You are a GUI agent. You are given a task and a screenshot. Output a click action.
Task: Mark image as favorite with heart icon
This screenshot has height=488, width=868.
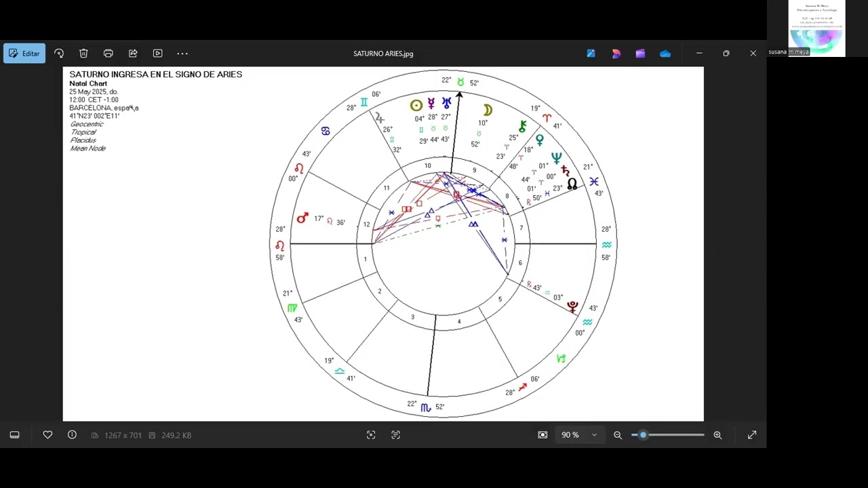(47, 435)
